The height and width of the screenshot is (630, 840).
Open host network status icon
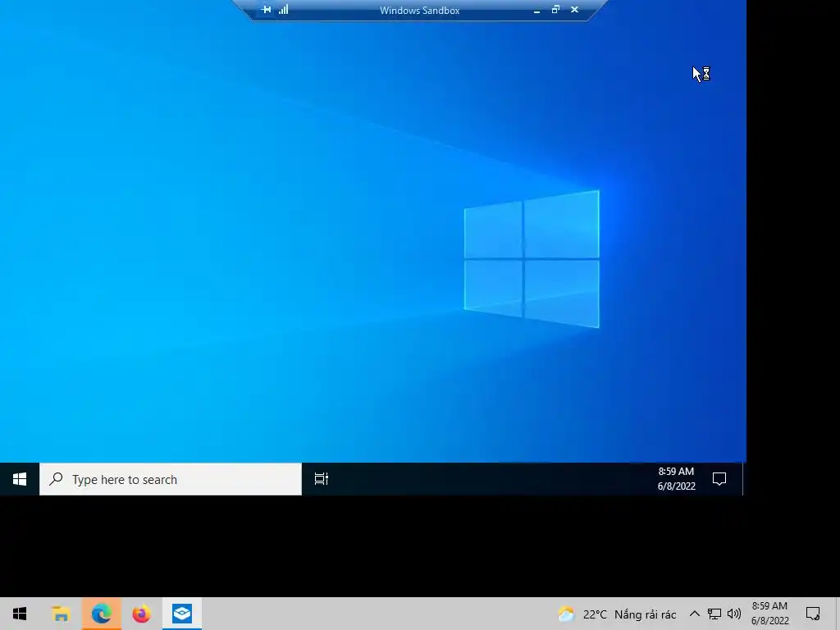(714, 614)
